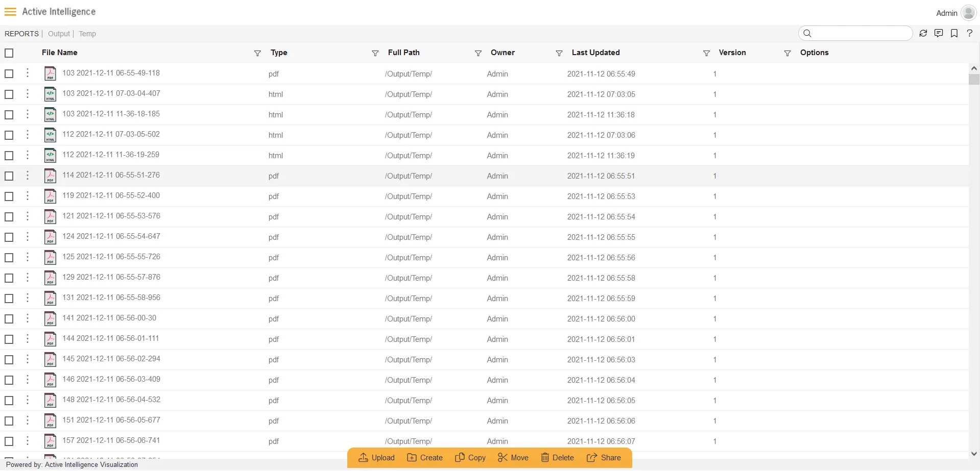Click the Copy button
Screen dimensions: 980x471
(x=470, y=458)
